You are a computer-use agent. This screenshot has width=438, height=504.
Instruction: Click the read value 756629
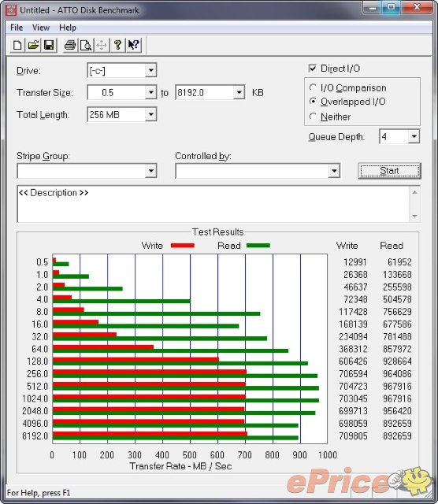point(397,312)
